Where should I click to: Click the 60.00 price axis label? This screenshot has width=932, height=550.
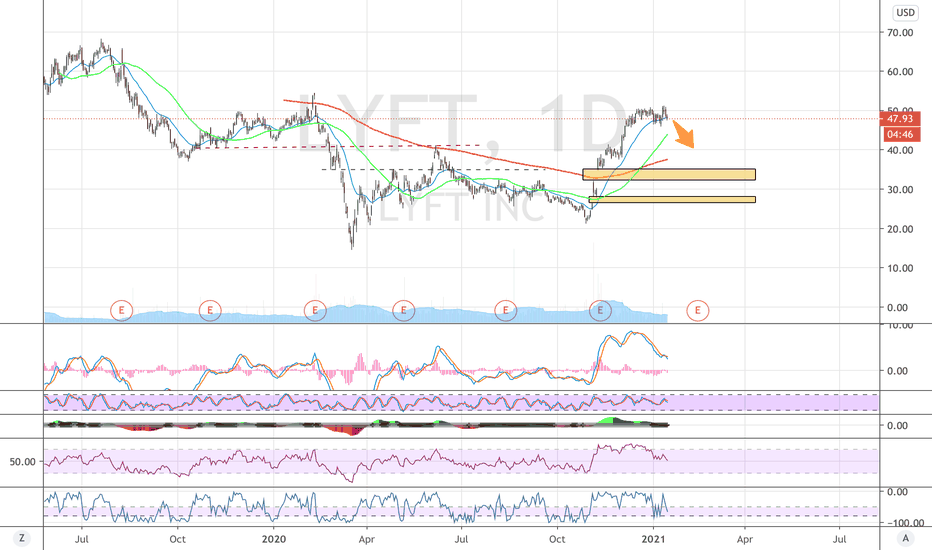tap(900, 72)
